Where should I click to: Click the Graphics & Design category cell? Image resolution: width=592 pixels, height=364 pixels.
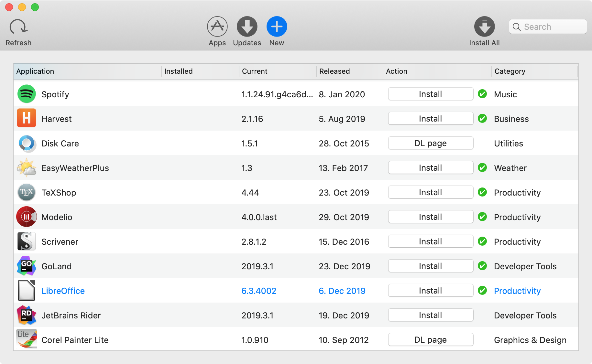530,340
